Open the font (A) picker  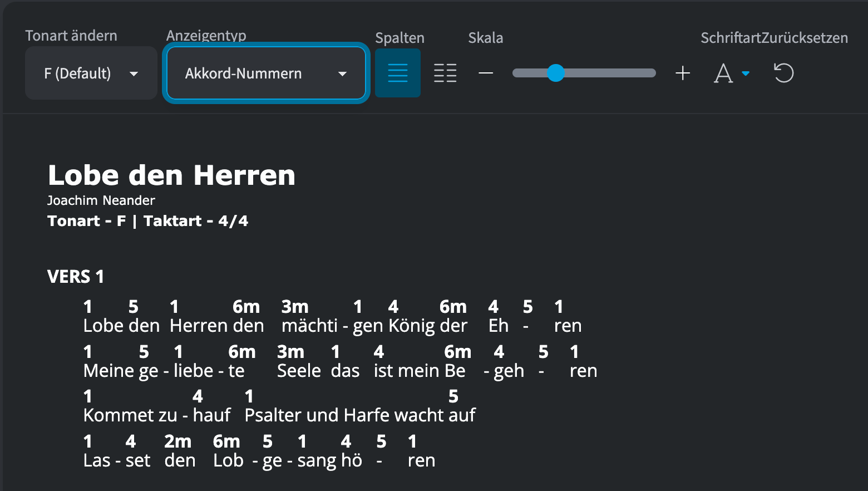[x=732, y=73]
